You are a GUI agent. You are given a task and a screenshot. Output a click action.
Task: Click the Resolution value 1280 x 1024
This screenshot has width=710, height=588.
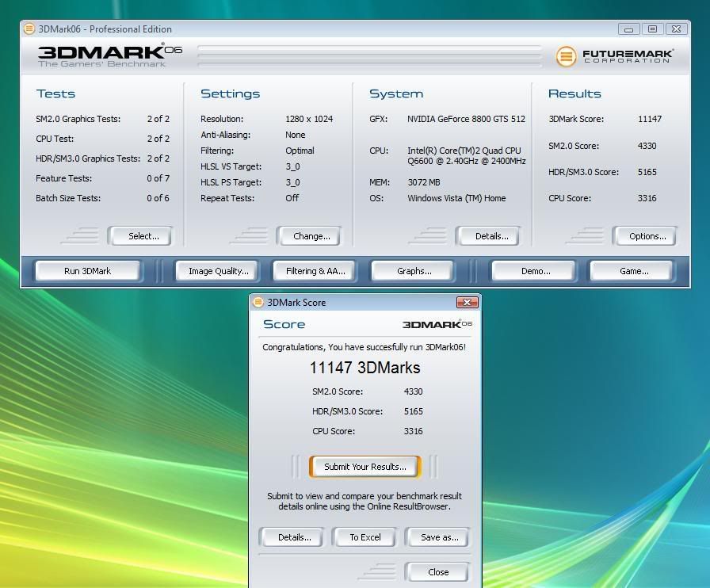click(x=309, y=119)
